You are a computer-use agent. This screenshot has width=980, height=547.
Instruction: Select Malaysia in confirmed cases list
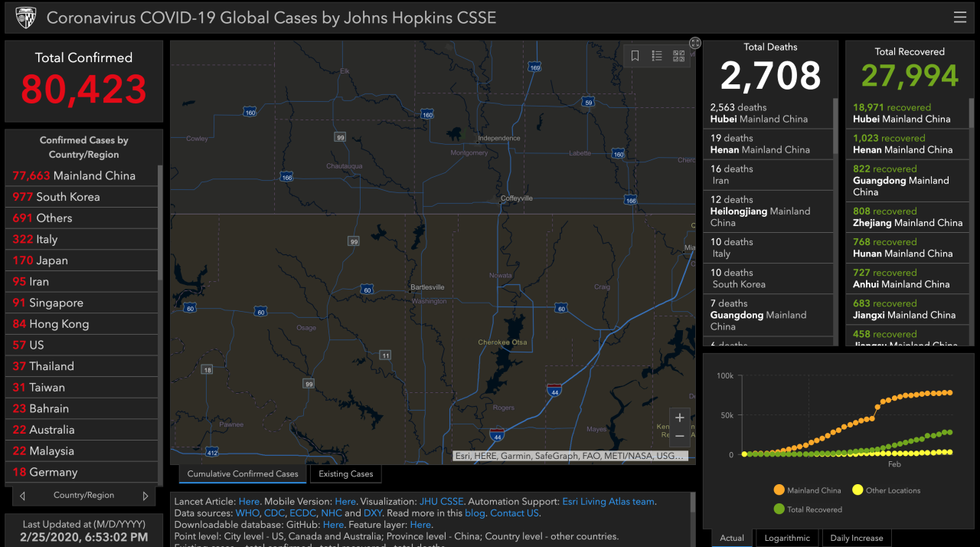point(81,451)
